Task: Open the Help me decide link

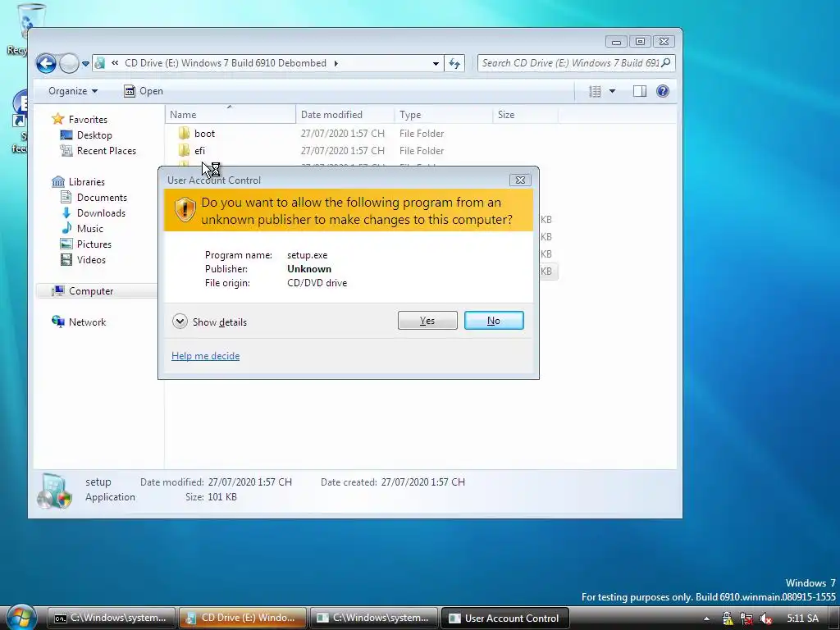Action: click(x=205, y=356)
